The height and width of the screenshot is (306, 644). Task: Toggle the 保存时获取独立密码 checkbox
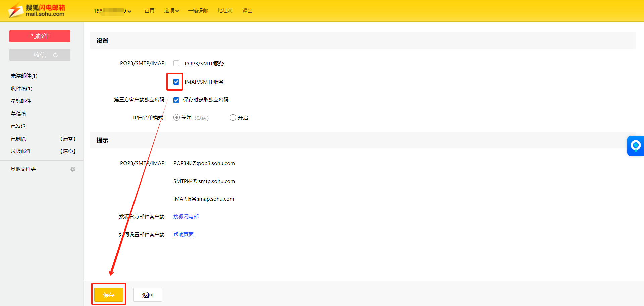click(x=176, y=100)
